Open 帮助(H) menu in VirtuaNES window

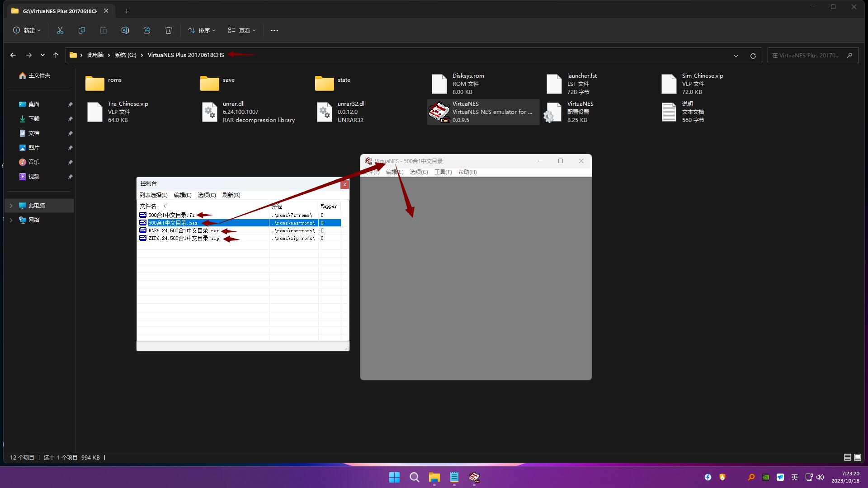click(x=467, y=172)
